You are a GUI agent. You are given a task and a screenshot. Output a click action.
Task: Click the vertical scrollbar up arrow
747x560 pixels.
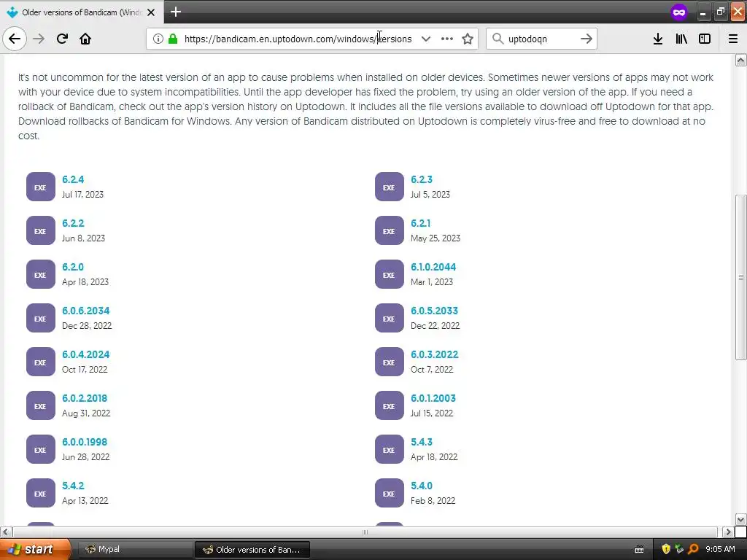click(x=741, y=60)
